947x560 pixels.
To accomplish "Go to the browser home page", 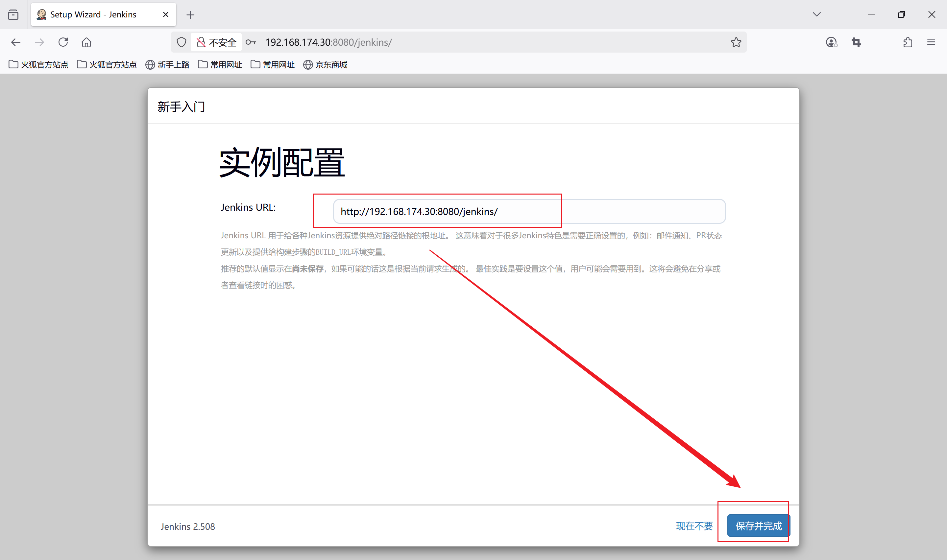I will 86,42.
